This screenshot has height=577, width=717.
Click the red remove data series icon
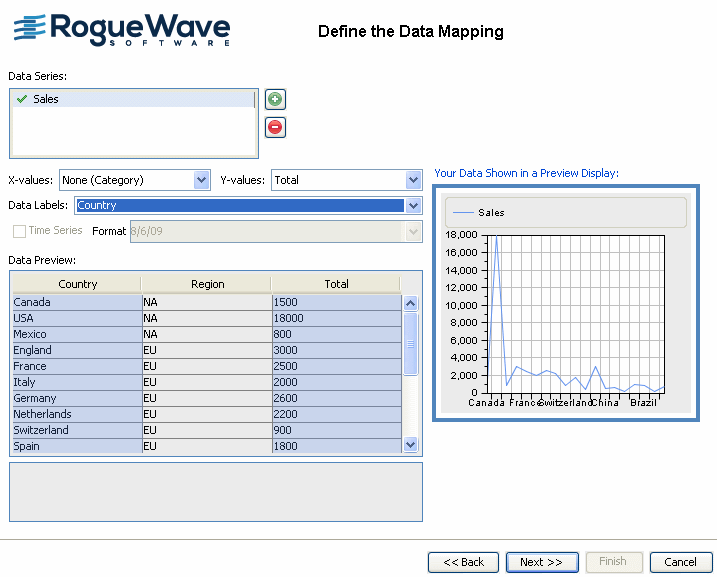pyautogui.click(x=275, y=127)
